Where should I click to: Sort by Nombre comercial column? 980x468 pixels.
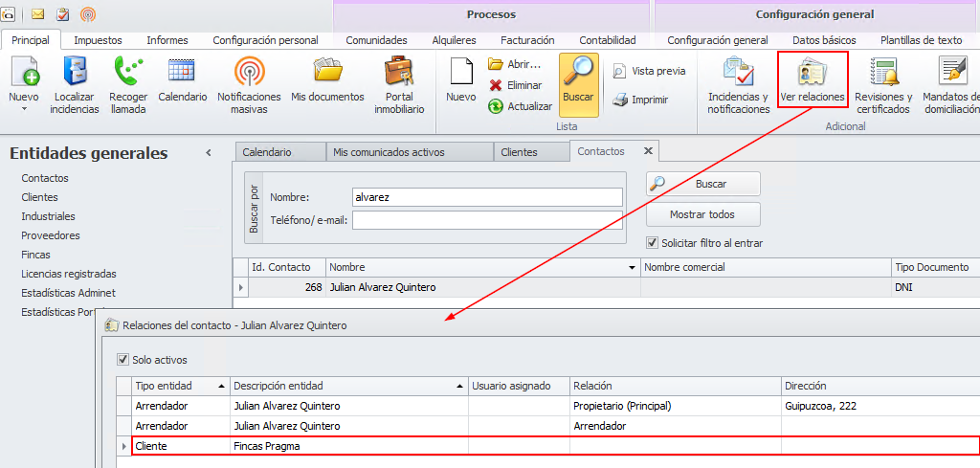coord(767,267)
